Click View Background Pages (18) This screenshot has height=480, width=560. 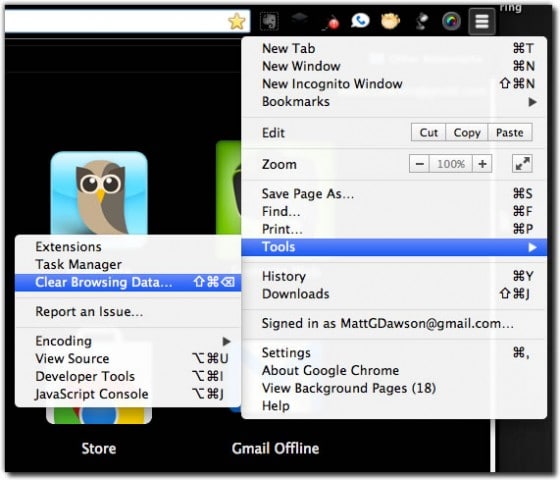pyautogui.click(x=394, y=388)
